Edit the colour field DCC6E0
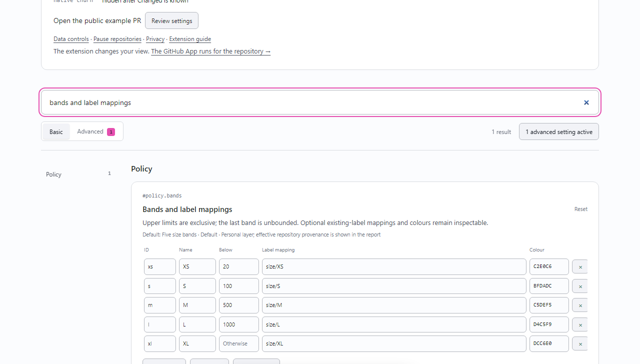640x364 pixels. pos(549,343)
